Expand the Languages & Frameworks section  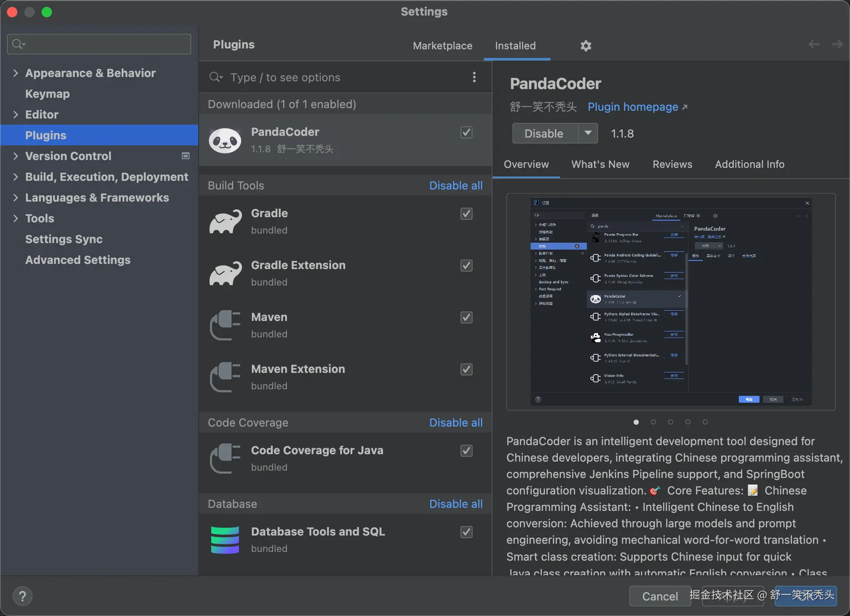tap(16, 198)
